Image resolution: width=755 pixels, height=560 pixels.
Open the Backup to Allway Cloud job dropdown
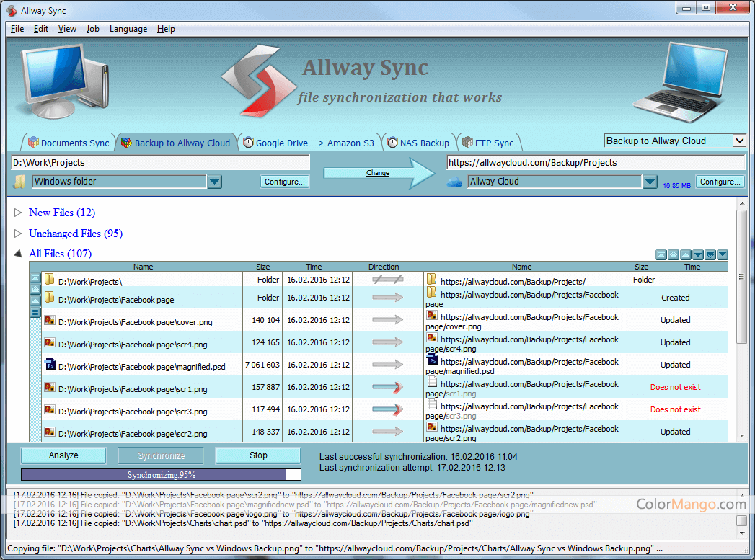click(739, 141)
